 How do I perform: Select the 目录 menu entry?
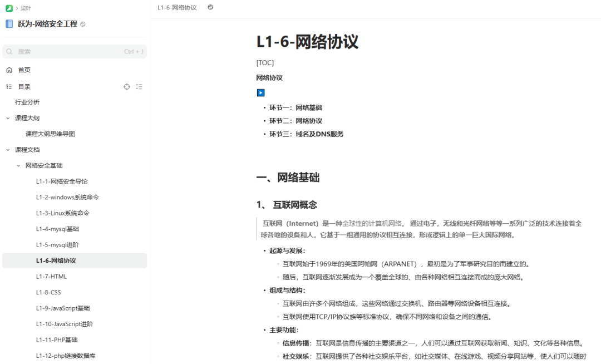click(24, 87)
